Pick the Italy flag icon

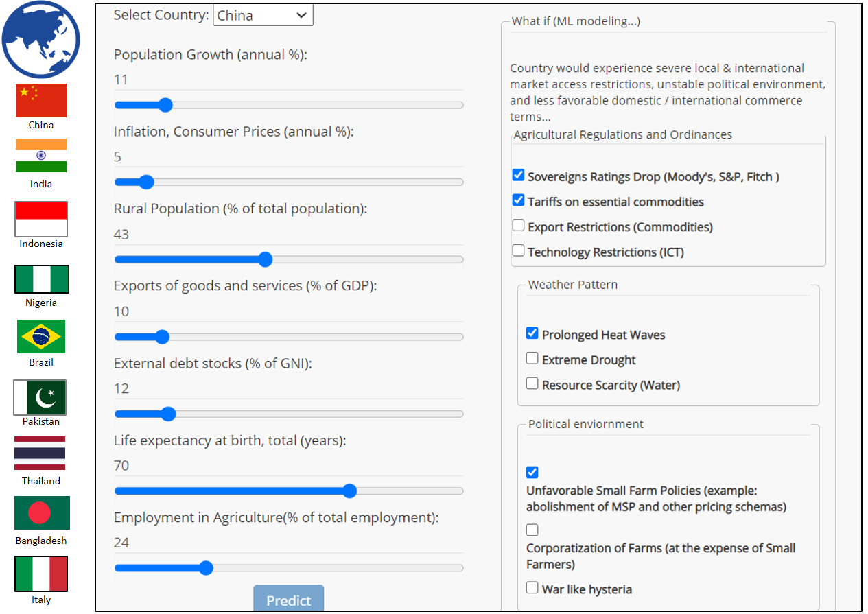(41, 574)
